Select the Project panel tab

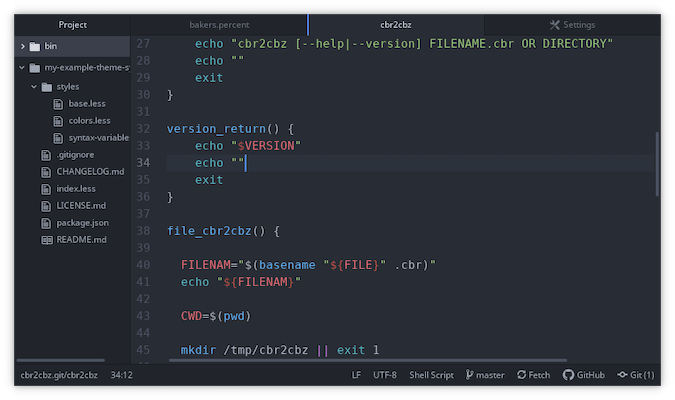click(x=73, y=24)
